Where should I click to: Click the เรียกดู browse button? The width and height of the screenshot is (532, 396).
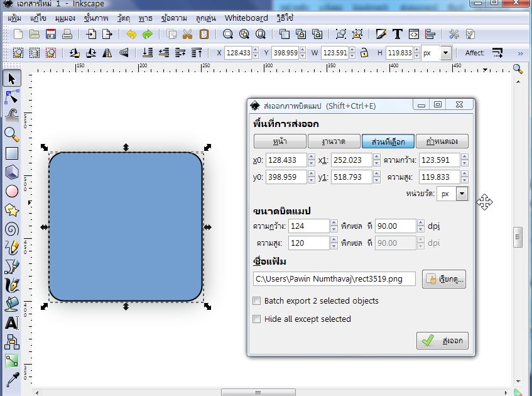click(444, 279)
